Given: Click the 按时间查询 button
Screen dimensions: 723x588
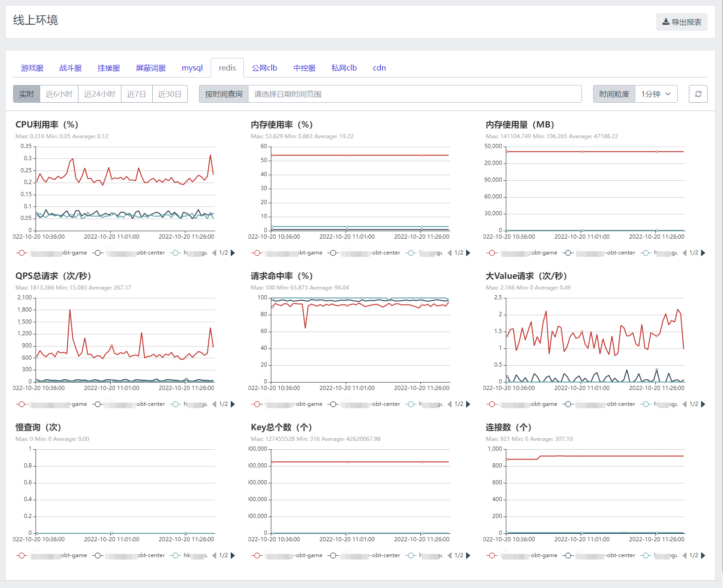Looking at the screenshot, I should tap(224, 94).
